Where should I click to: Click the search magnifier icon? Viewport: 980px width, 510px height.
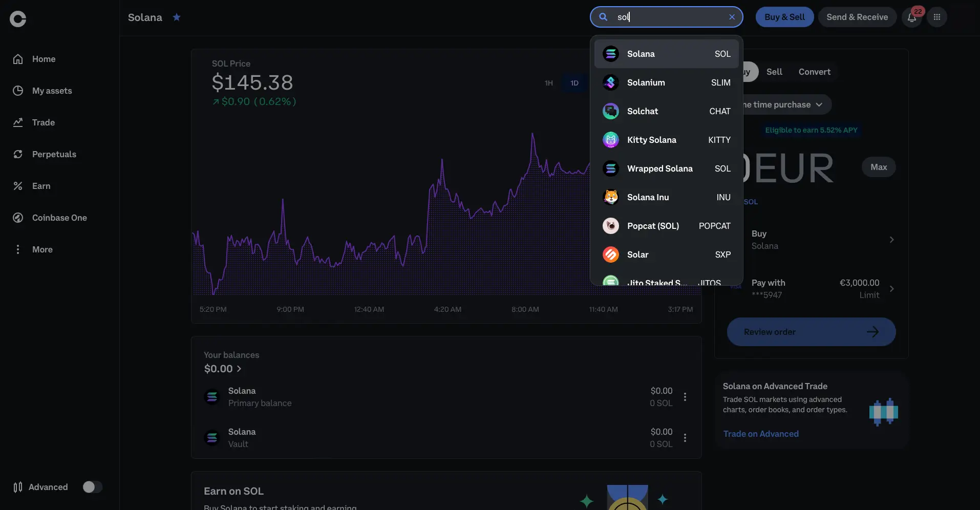604,17
